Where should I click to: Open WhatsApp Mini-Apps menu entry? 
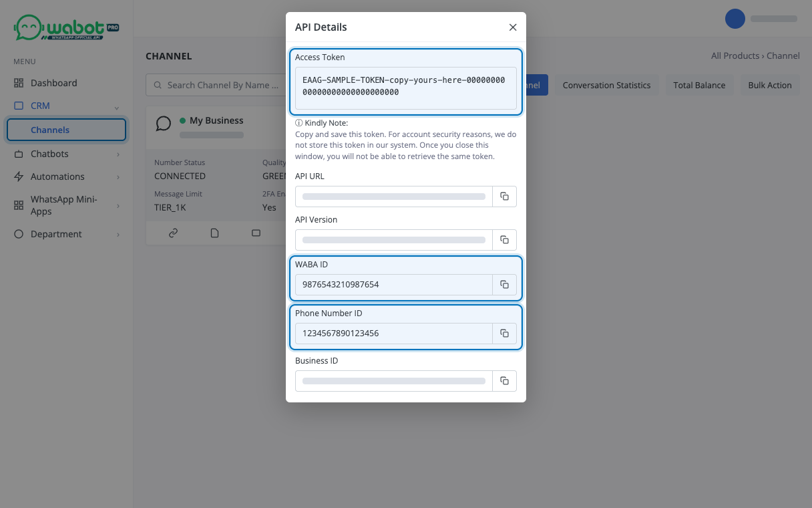tap(66, 205)
